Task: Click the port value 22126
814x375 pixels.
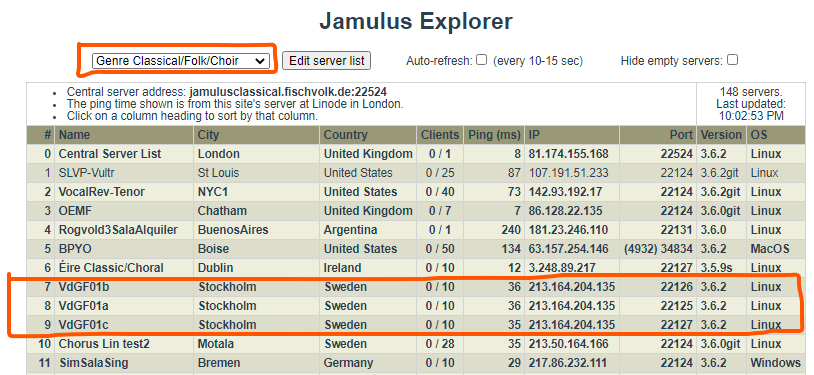Action: tap(677, 287)
